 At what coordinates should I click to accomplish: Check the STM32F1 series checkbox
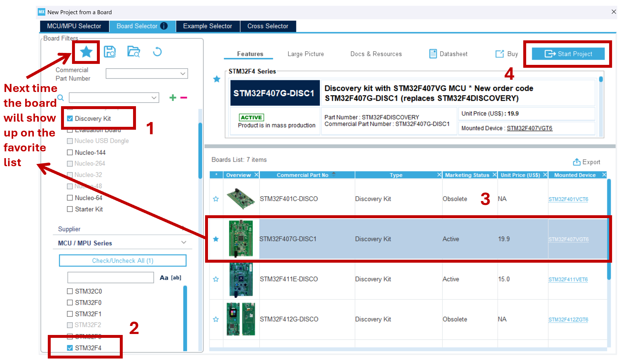(x=70, y=314)
